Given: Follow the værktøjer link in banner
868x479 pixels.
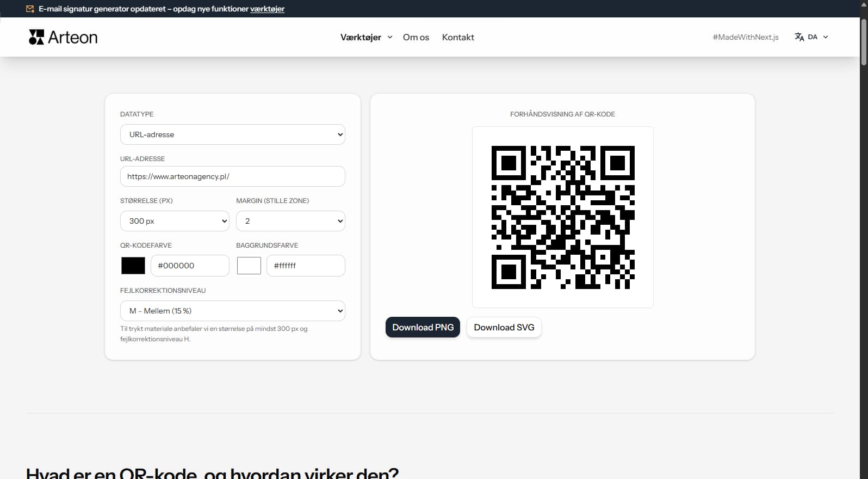Looking at the screenshot, I should tap(267, 9).
